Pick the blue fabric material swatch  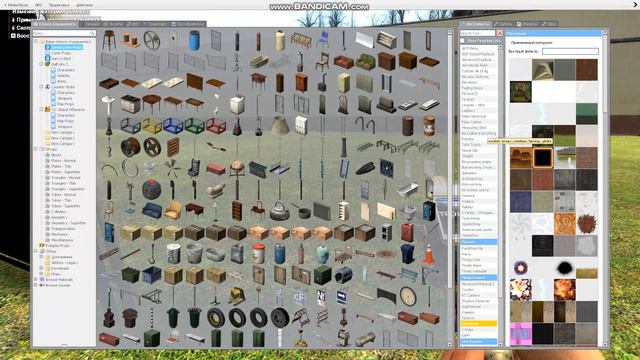[520, 202]
